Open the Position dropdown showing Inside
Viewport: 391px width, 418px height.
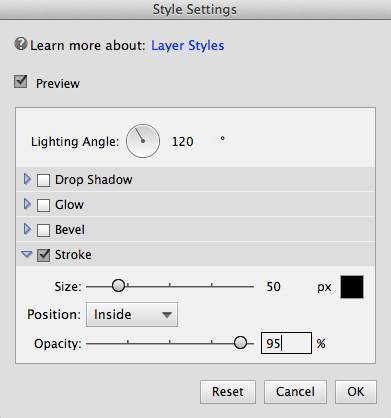coord(132,314)
